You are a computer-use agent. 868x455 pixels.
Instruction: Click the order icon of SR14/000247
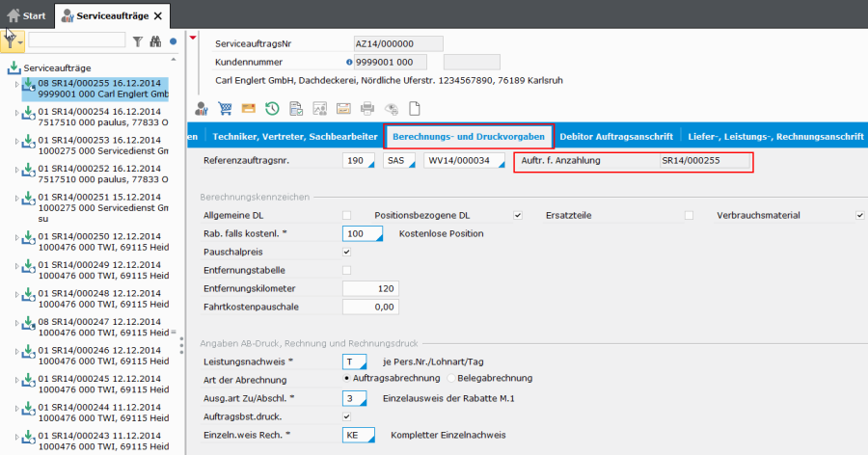[29, 324]
